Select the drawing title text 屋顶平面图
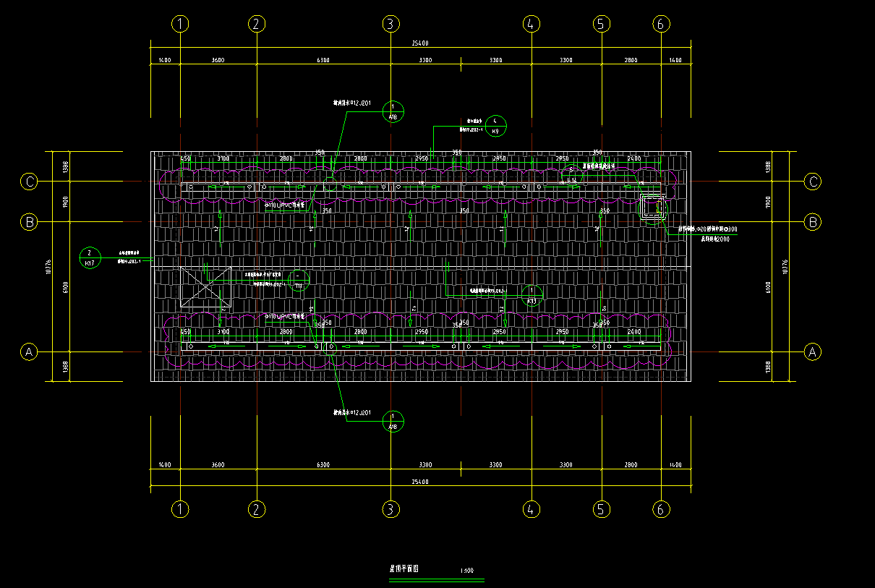The image size is (875, 588). pos(404,569)
